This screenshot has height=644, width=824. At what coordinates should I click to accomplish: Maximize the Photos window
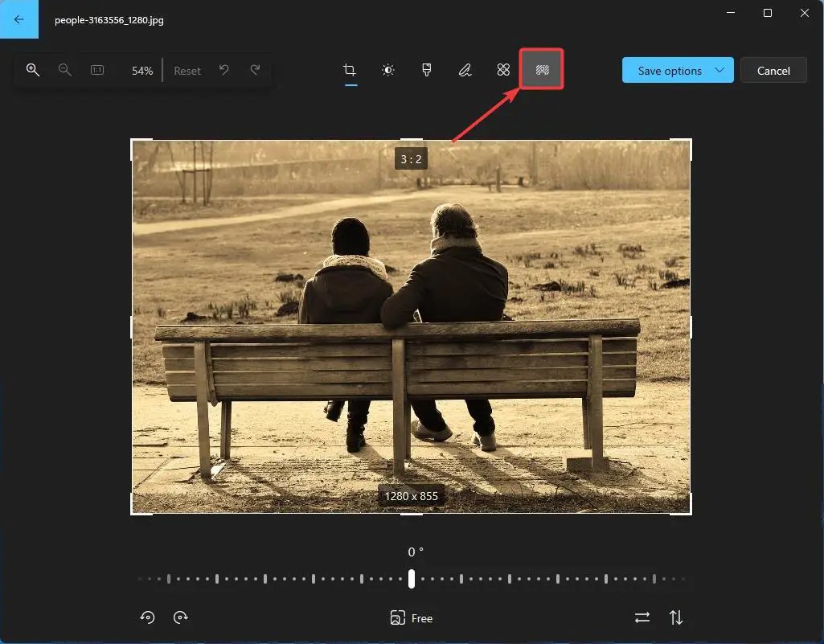click(x=767, y=13)
